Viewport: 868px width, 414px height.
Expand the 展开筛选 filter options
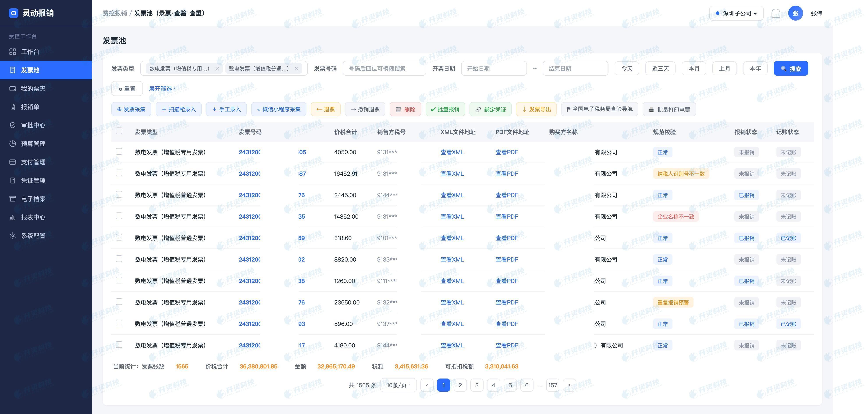[x=162, y=88]
